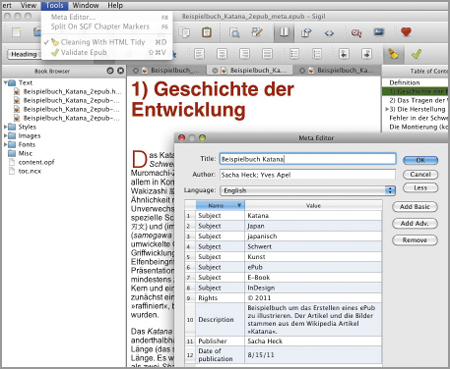450x369 pixels.
Task: Select 'Definition' in table of contents
Action: pos(404,82)
